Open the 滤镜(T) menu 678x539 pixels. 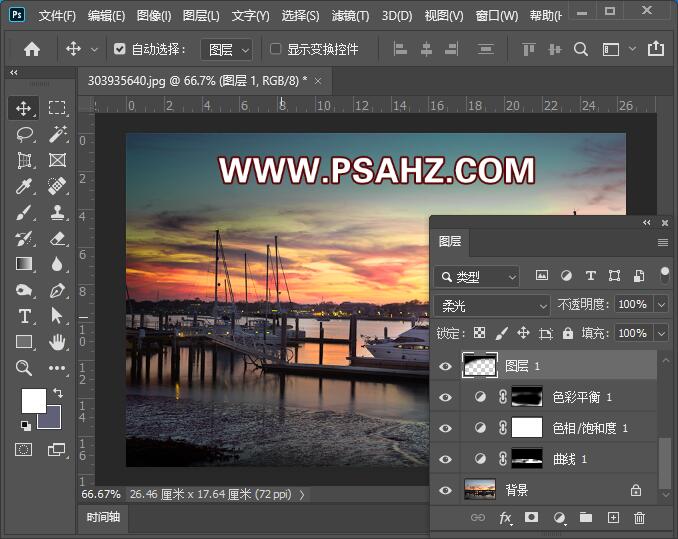click(350, 16)
